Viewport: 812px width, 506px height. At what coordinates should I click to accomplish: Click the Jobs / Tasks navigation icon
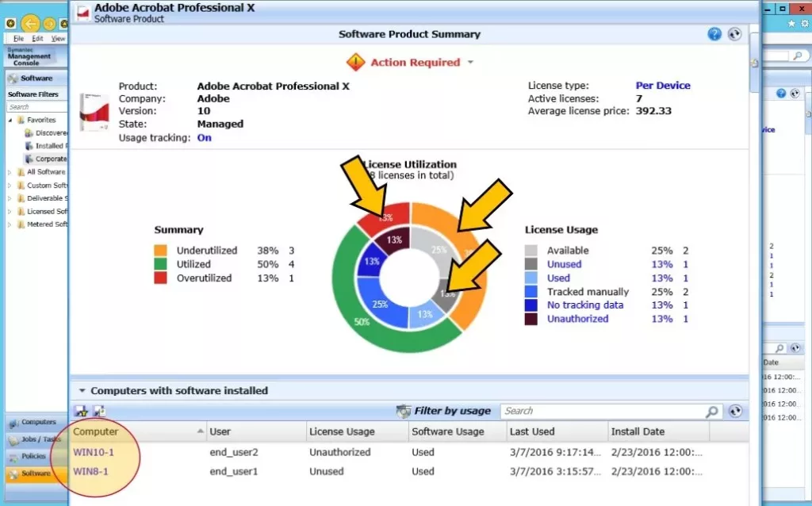[x=14, y=441]
